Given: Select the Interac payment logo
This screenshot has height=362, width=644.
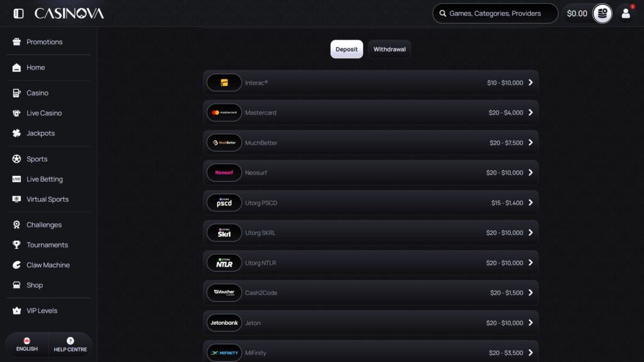Looking at the screenshot, I should click(225, 82).
